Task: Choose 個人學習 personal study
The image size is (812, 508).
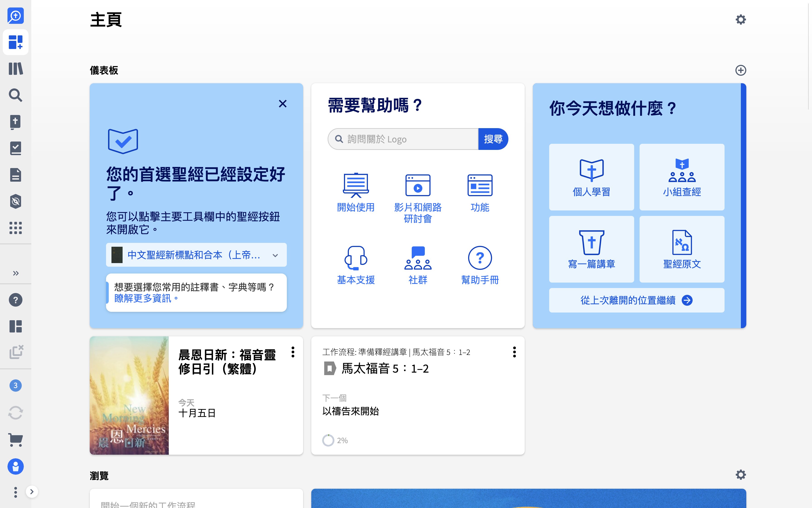Action: click(591, 177)
